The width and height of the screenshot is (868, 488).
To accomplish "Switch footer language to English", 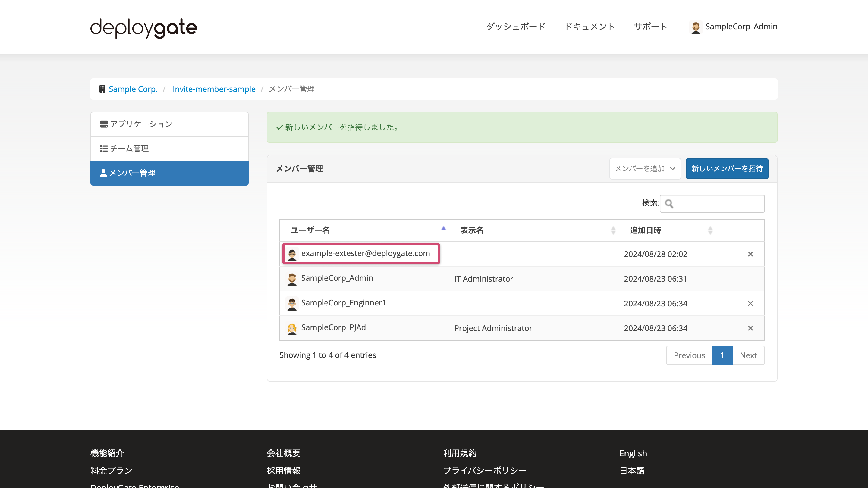I will point(633,453).
